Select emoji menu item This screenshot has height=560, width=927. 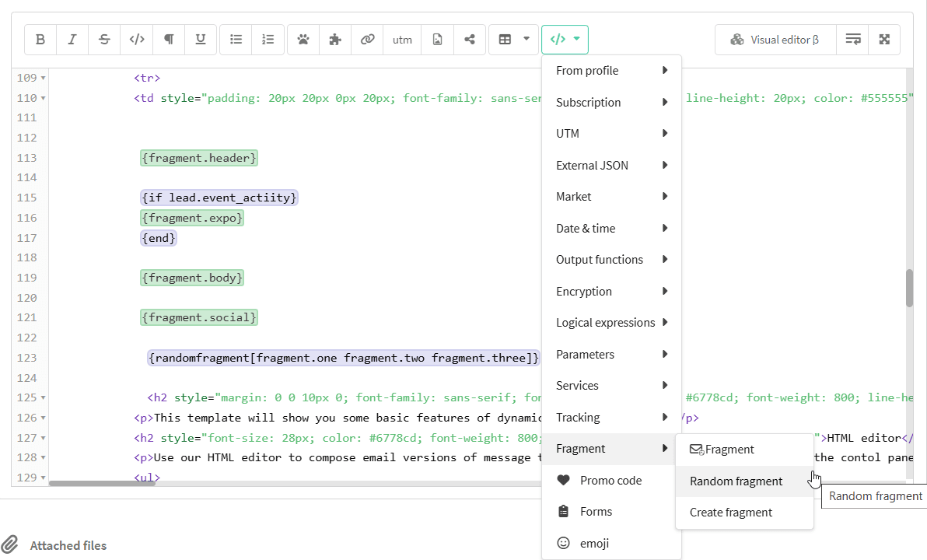coord(611,543)
